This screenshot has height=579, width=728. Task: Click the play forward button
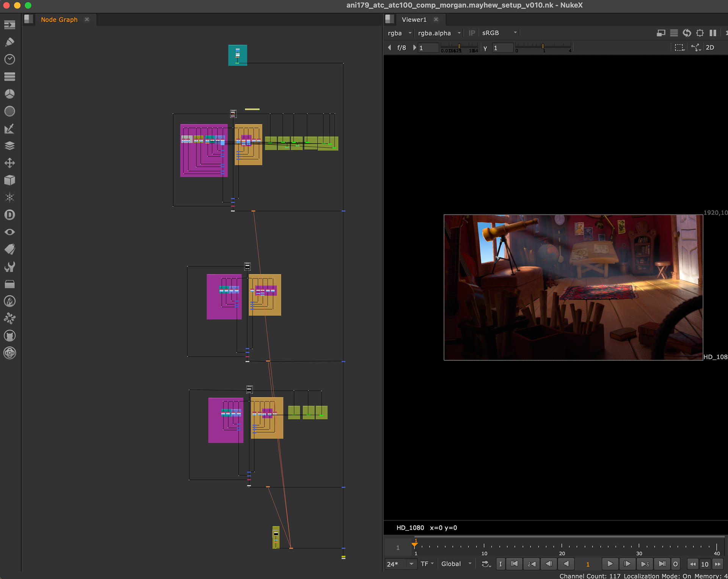[610, 564]
